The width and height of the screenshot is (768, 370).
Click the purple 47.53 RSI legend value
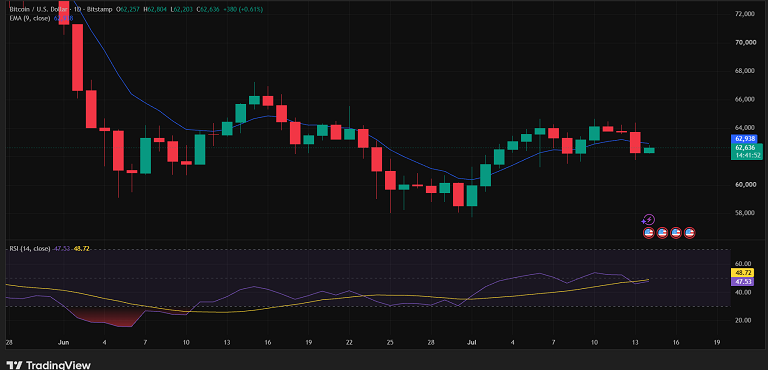pos(61,249)
